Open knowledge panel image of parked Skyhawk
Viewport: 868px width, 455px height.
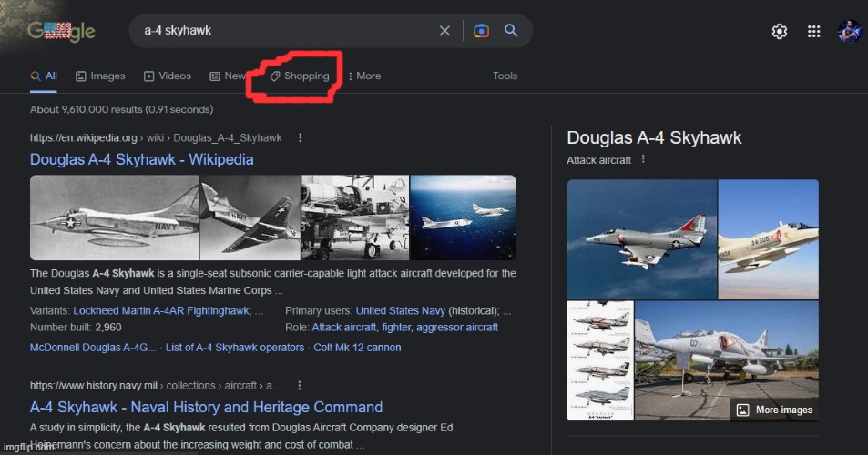(x=726, y=360)
